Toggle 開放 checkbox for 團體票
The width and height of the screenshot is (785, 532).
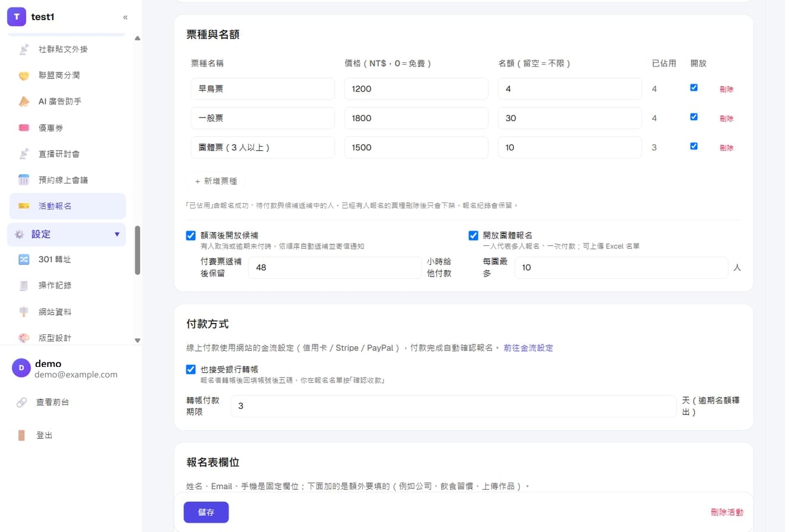(694, 145)
